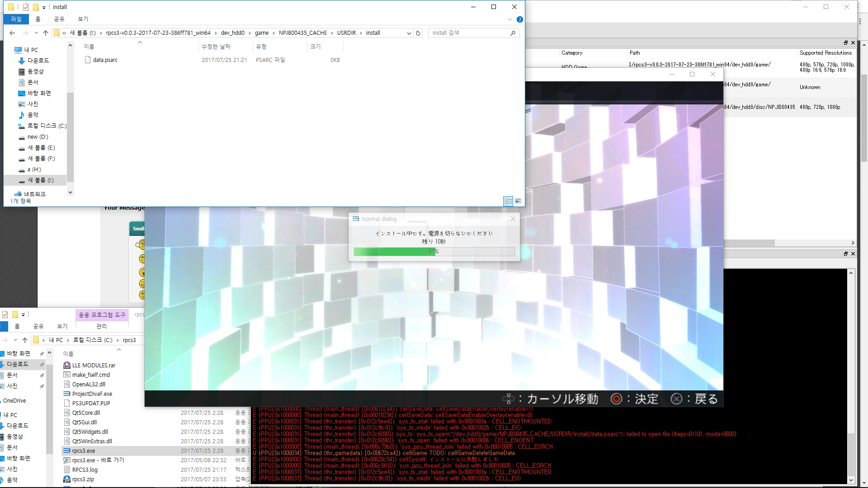
Task: Select make_fself.cmd script file
Action: pyautogui.click(x=91, y=375)
